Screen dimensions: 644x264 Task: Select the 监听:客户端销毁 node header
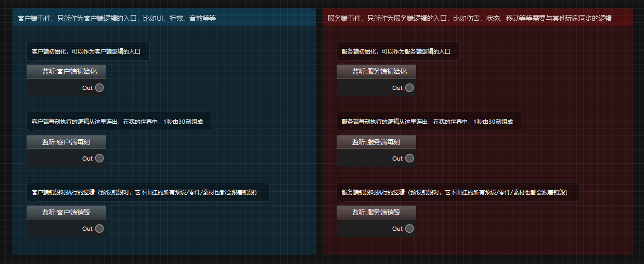coord(66,212)
